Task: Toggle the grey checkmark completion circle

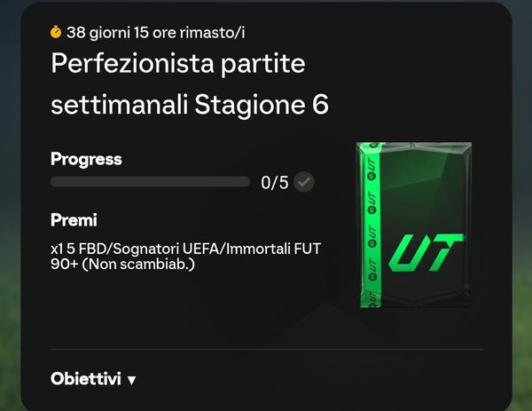Action: pos(303,182)
